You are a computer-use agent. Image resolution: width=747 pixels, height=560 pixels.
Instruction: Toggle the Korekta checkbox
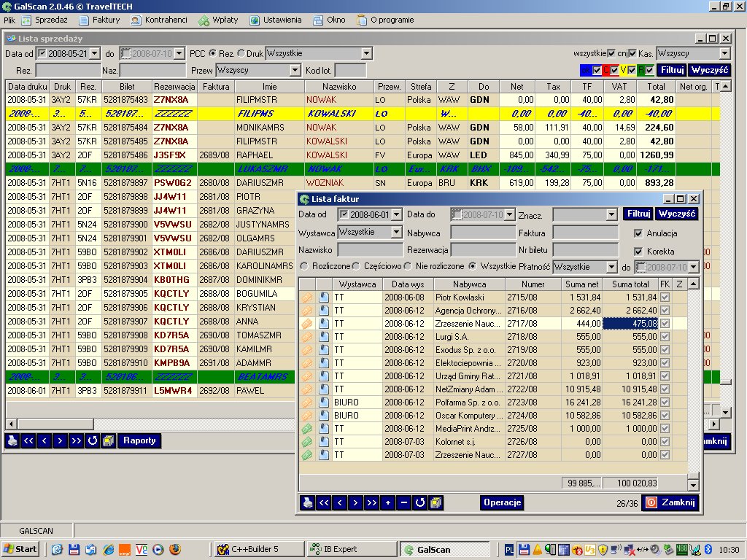(x=638, y=252)
